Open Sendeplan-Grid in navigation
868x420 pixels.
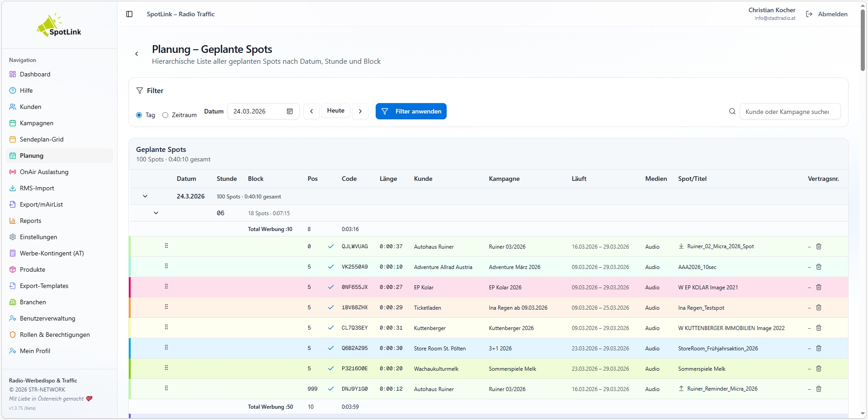(x=42, y=139)
